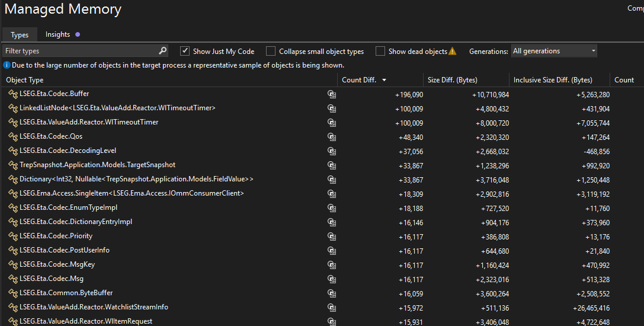Enable Collapse small object types checkbox
The height and width of the screenshot is (326, 644).
coord(271,51)
